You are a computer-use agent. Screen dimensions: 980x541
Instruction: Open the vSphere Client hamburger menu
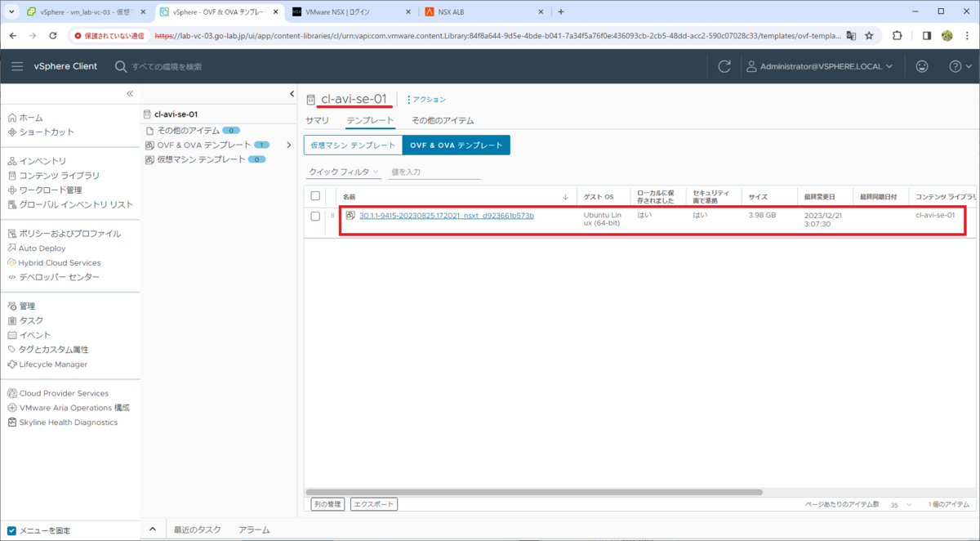[17, 66]
